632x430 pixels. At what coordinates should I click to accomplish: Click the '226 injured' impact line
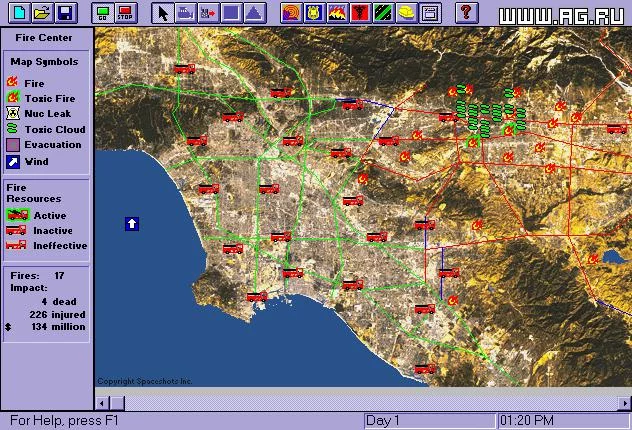coord(57,314)
